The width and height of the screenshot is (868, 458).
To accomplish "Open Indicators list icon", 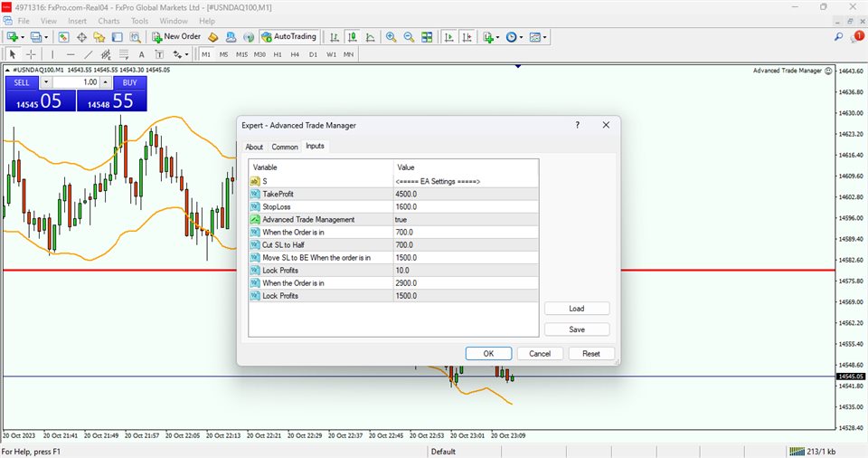I will 487,37.
